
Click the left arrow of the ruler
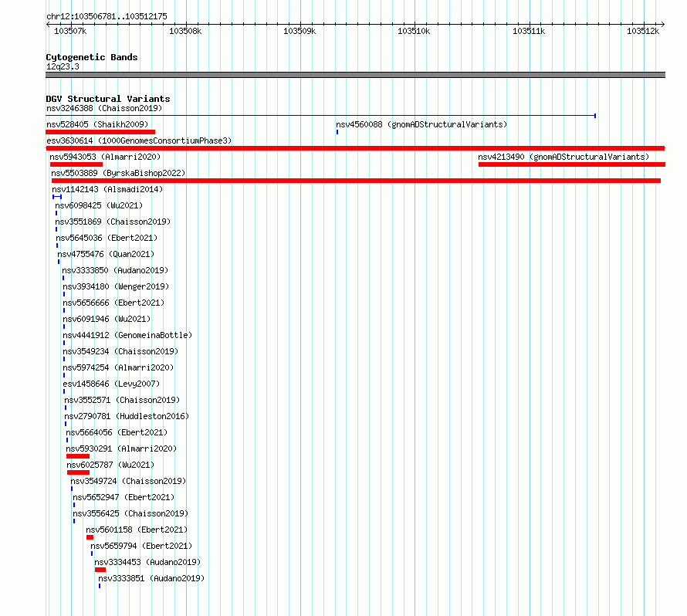point(48,25)
